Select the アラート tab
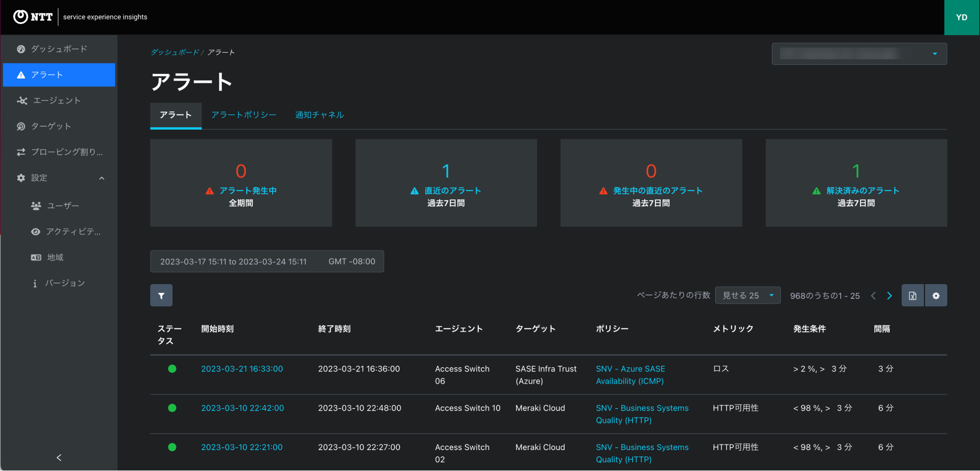980x471 pixels. tap(176, 115)
